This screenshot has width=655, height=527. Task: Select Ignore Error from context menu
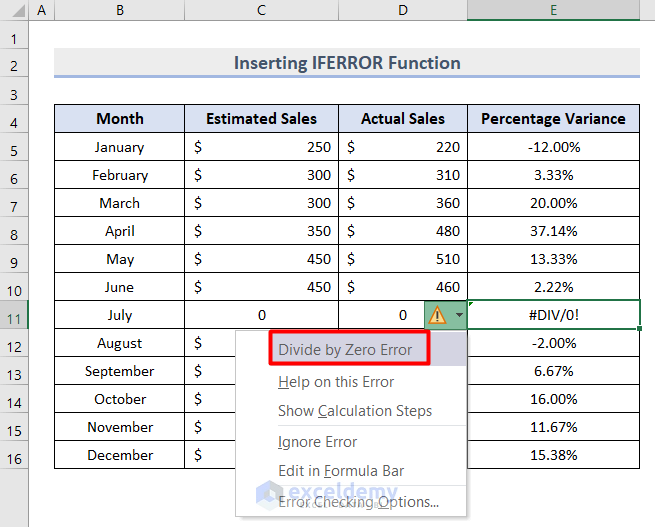tap(317, 442)
